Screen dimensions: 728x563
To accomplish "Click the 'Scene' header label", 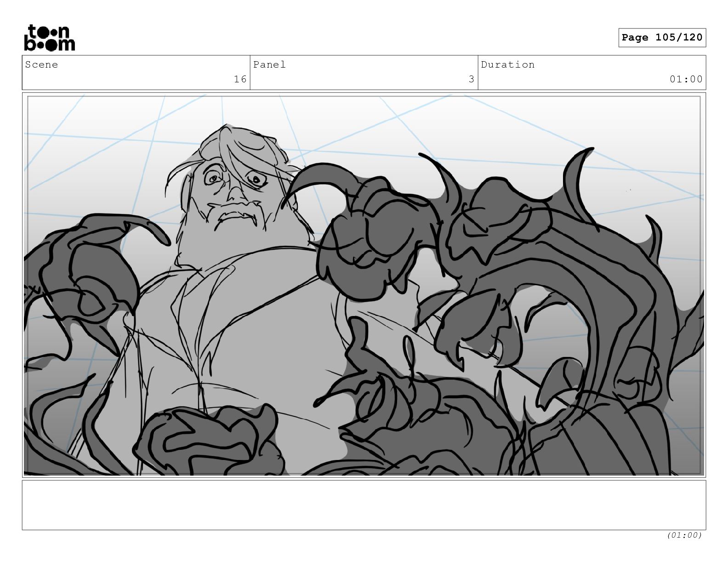I will [42, 64].
